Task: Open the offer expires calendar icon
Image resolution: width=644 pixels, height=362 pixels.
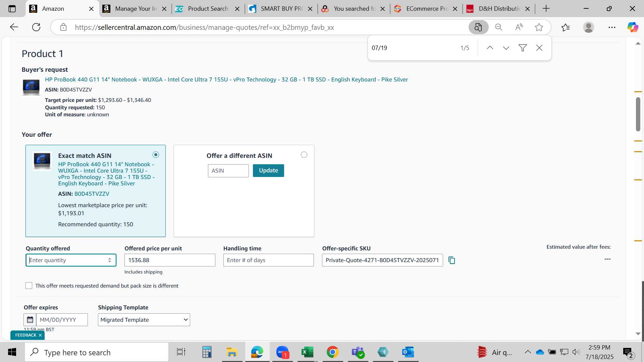Action: (30, 320)
